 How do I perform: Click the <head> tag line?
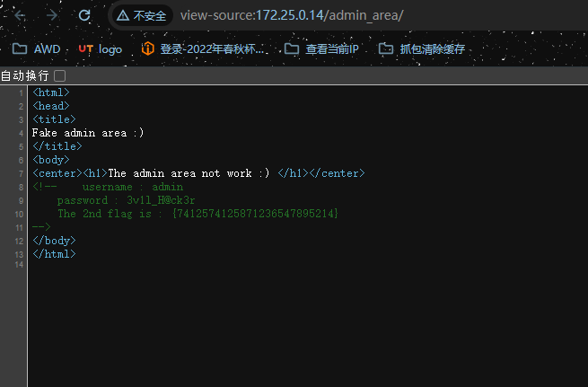[x=51, y=106]
